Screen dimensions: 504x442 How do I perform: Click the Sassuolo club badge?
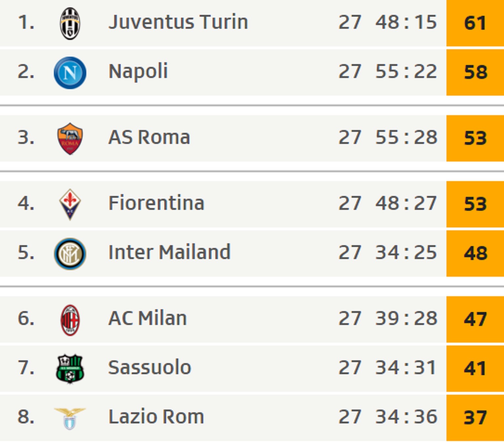[x=70, y=369]
